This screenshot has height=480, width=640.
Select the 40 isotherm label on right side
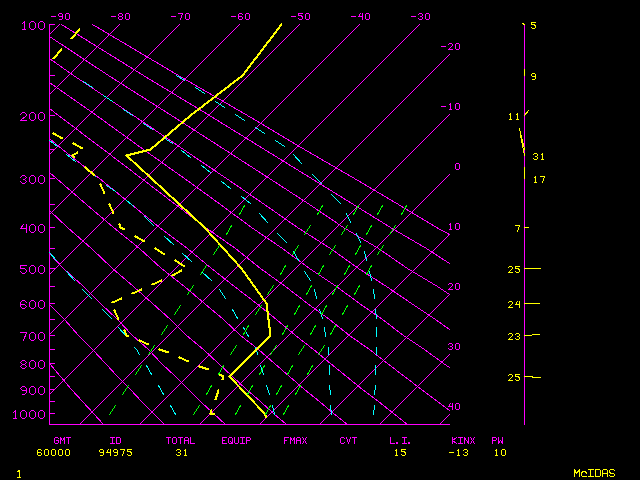click(x=454, y=407)
